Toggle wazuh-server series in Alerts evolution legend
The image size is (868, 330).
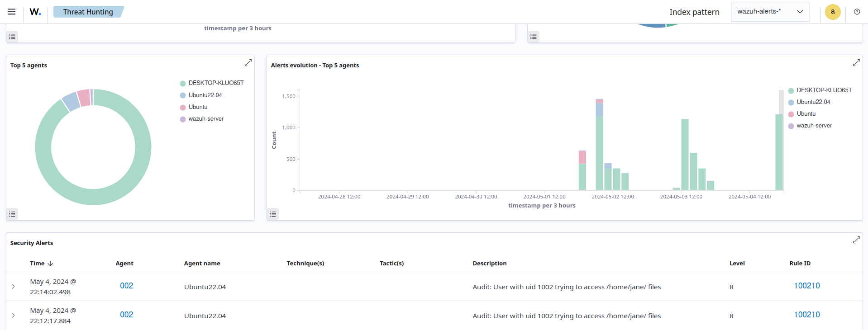[x=814, y=126]
